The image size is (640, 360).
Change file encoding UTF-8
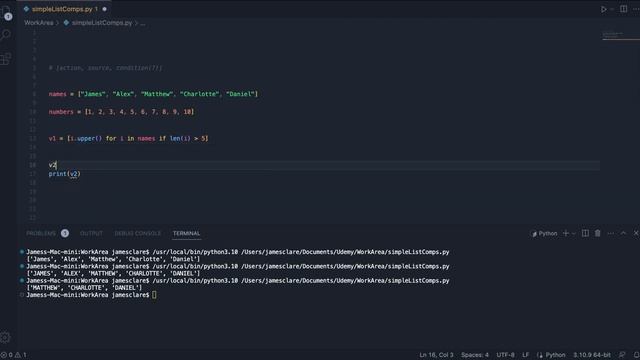coord(505,355)
